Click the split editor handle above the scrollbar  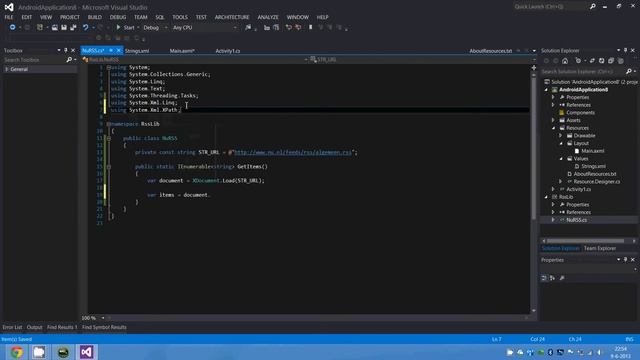point(534,68)
